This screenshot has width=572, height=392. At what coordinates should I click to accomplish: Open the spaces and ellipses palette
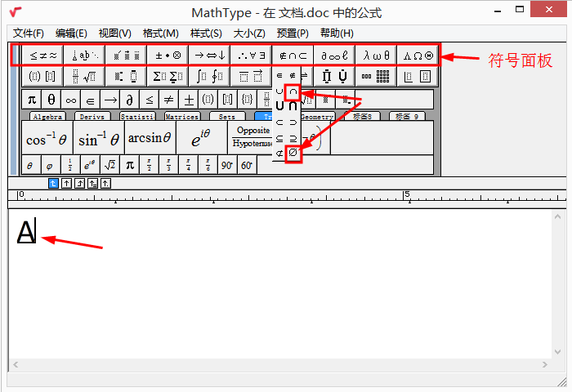click(x=84, y=56)
